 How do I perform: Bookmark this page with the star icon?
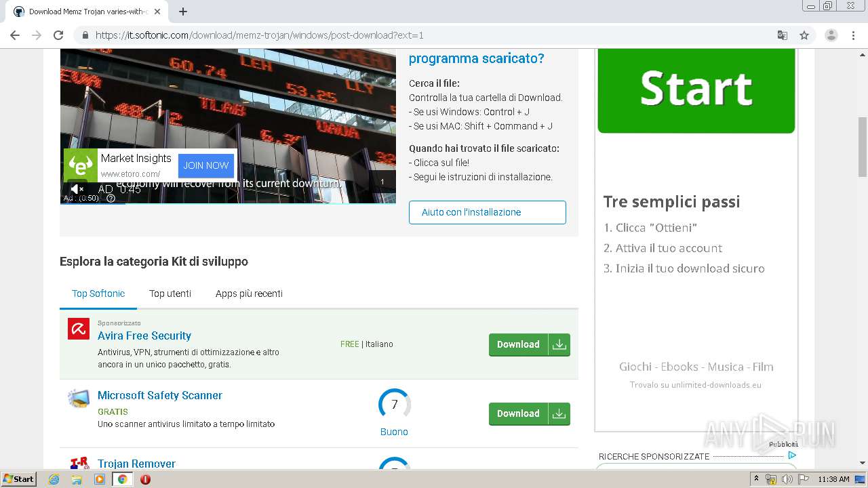coord(804,35)
